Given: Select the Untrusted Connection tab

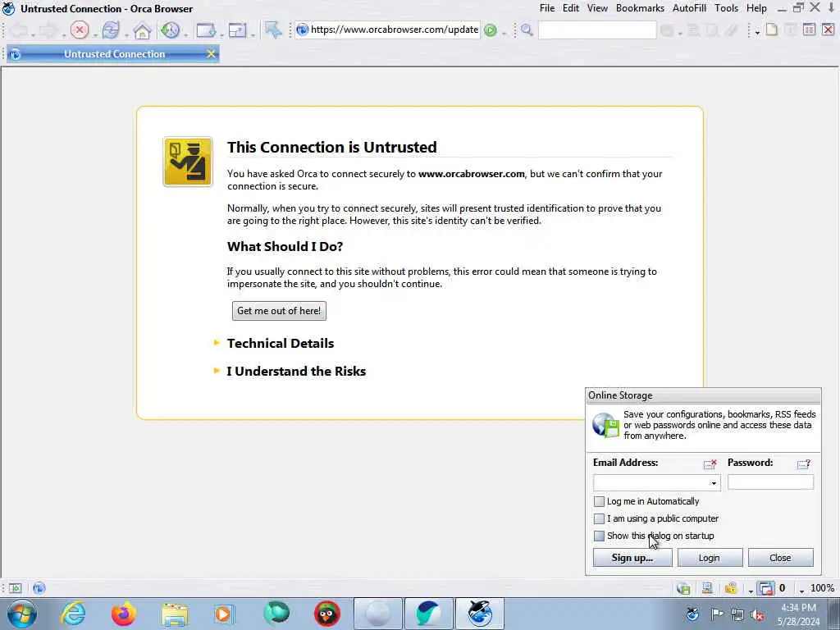Looking at the screenshot, I should 113,53.
